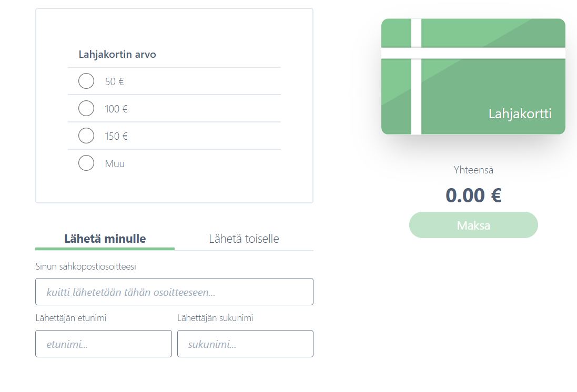Select the 150 € radio option
Screen dimensions: 577x392
86,136
